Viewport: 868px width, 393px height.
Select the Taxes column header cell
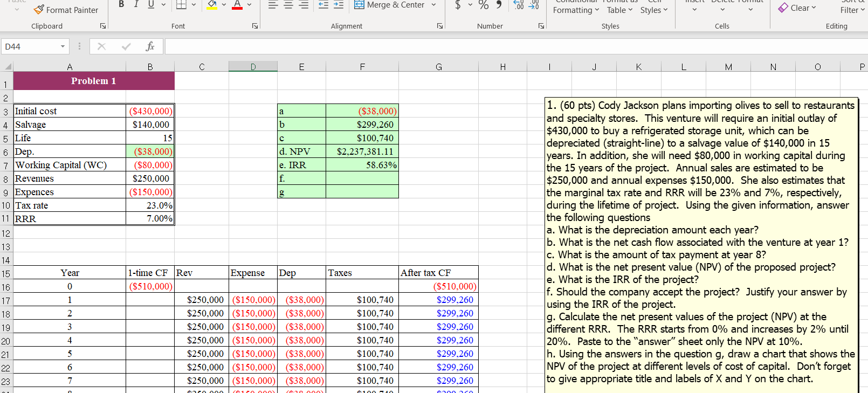click(x=362, y=273)
